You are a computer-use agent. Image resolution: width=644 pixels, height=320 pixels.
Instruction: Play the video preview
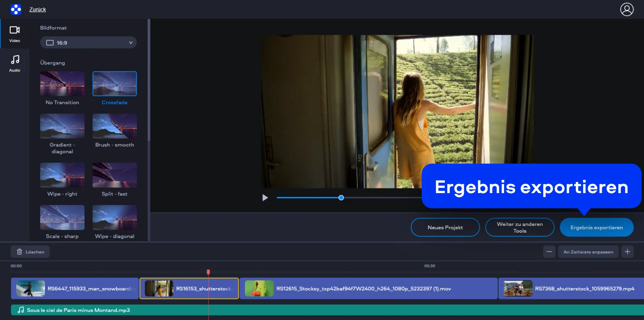coord(265,198)
